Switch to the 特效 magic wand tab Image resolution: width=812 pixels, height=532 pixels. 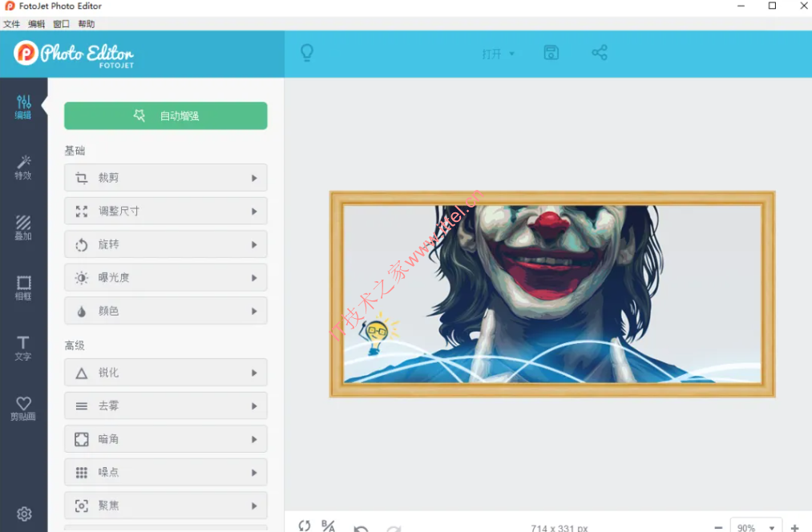pyautogui.click(x=23, y=167)
